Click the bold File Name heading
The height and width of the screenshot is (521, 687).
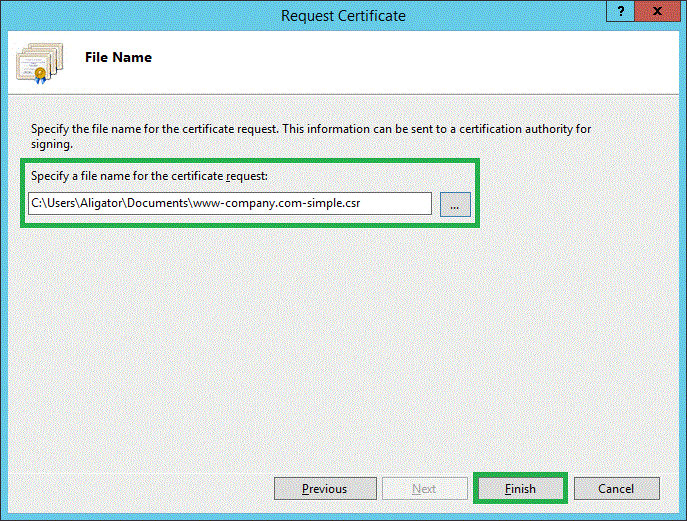click(118, 58)
